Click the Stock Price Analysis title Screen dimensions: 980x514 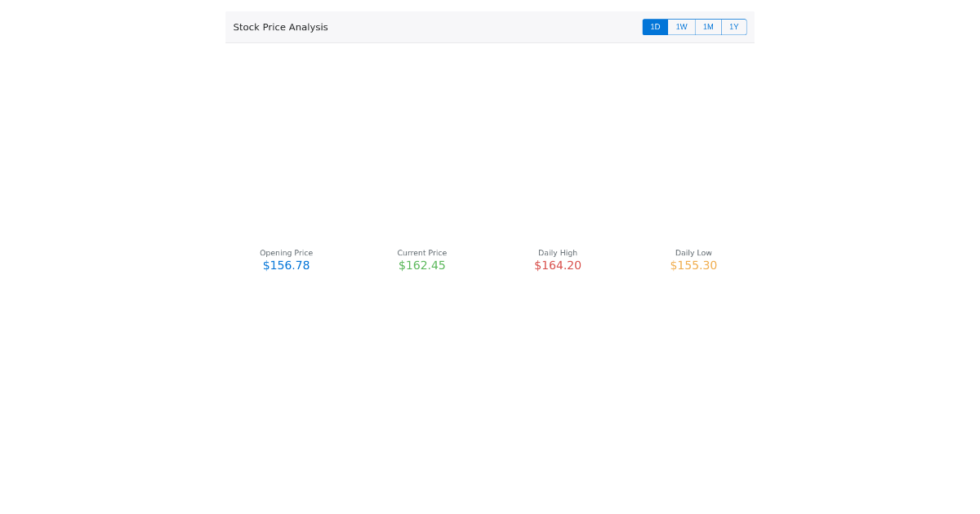(280, 27)
